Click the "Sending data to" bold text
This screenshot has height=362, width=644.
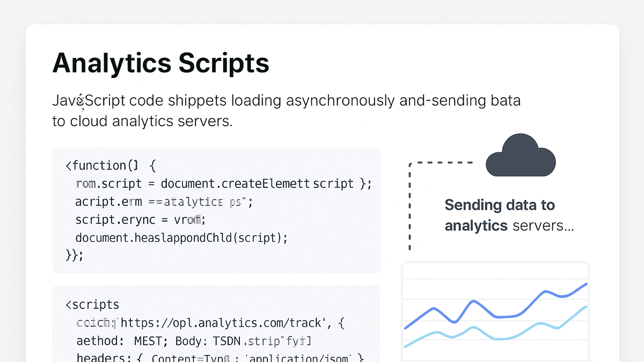pos(500,205)
